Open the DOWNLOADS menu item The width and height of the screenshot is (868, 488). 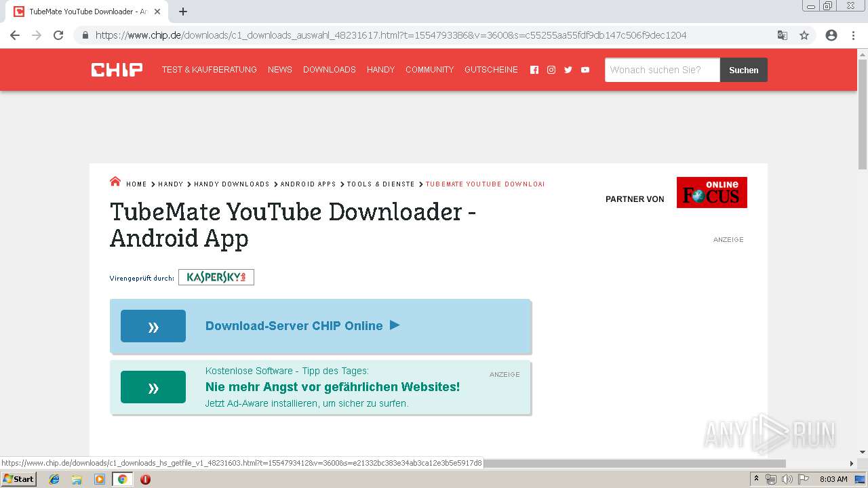click(330, 70)
